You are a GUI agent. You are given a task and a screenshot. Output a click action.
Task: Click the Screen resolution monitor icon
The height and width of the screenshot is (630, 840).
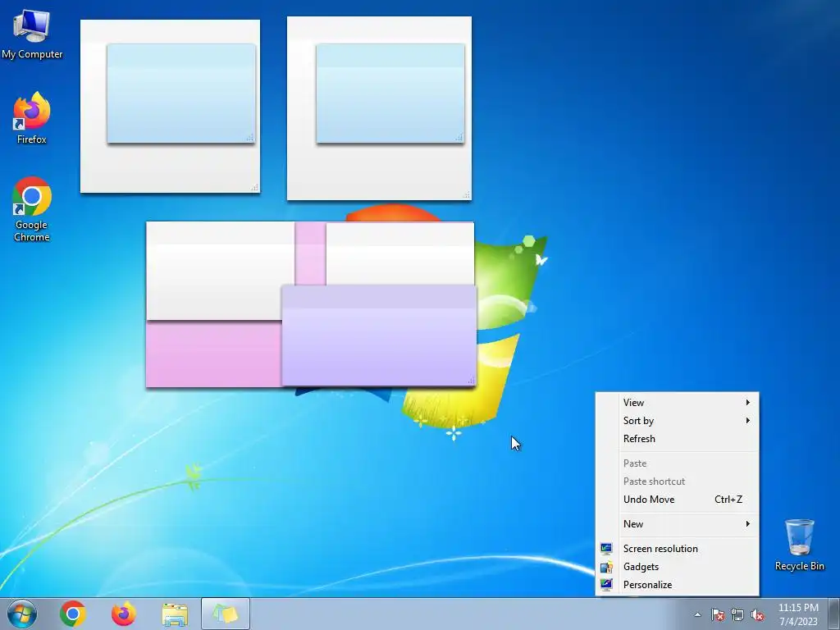tap(606, 549)
